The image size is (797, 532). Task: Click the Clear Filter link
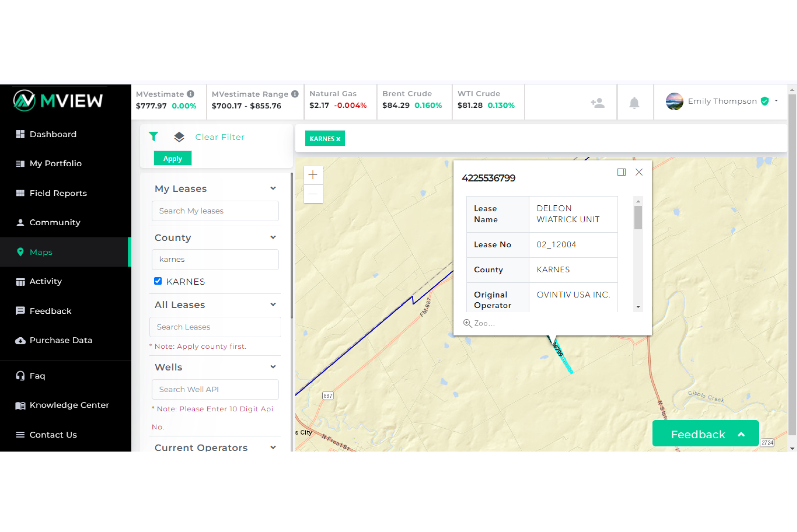(x=219, y=137)
